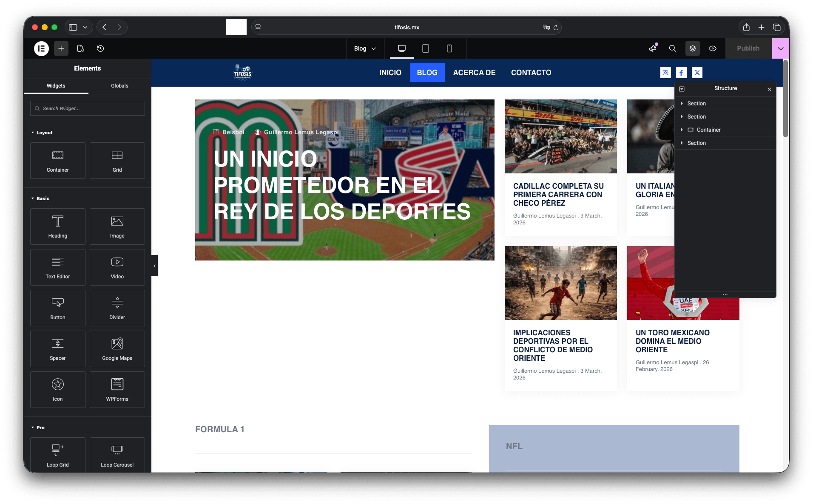
Task: Open the Publish options arrow
Action: pyautogui.click(x=781, y=48)
